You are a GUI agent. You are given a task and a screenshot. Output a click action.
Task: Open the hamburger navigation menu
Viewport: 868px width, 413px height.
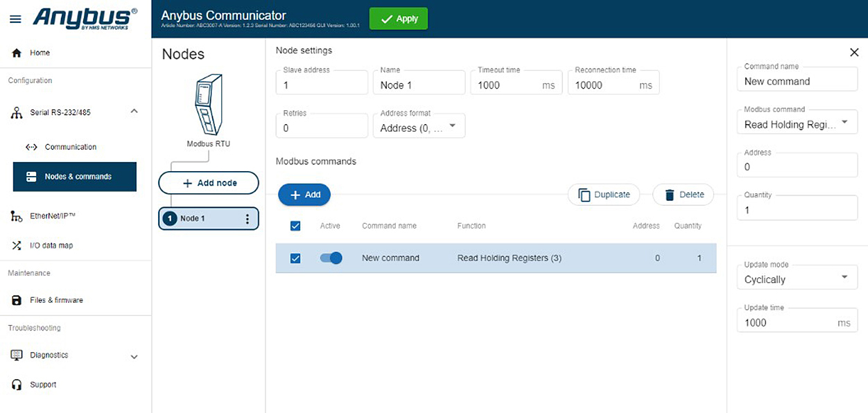(x=15, y=19)
